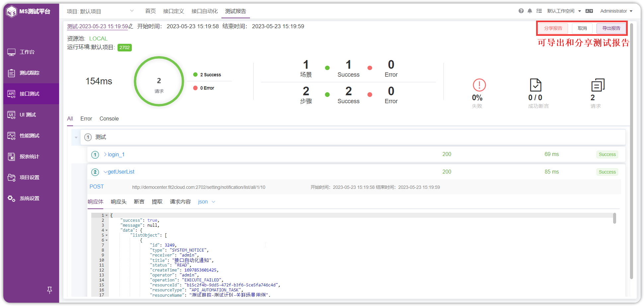Click the help question mark icon
This screenshot has height=306, width=644.
coord(521,11)
